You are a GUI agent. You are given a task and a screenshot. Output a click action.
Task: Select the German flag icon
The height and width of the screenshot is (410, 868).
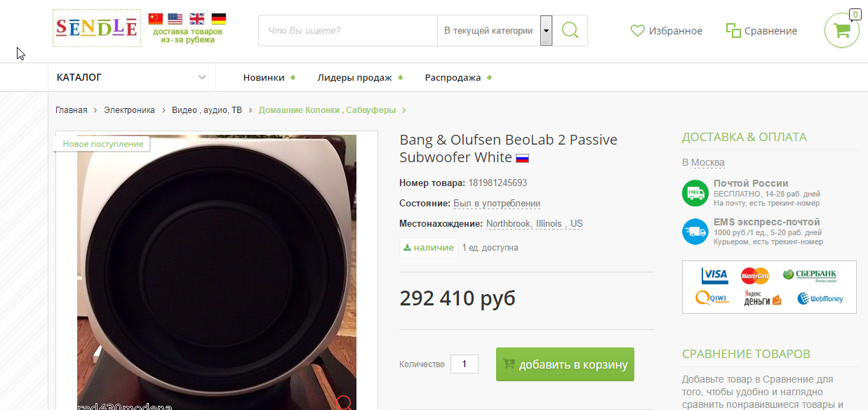click(x=219, y=19)
